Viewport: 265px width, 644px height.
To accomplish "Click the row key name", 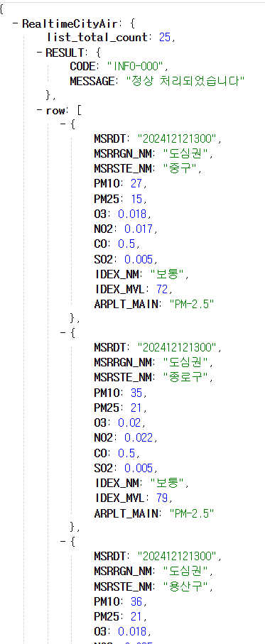I will pos(55,111).
